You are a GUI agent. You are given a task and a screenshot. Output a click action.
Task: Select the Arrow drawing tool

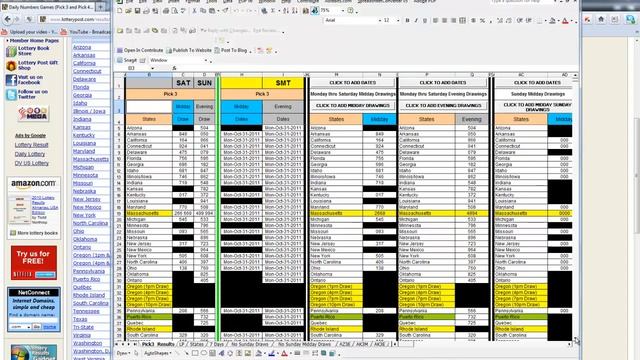coord(187,353)
